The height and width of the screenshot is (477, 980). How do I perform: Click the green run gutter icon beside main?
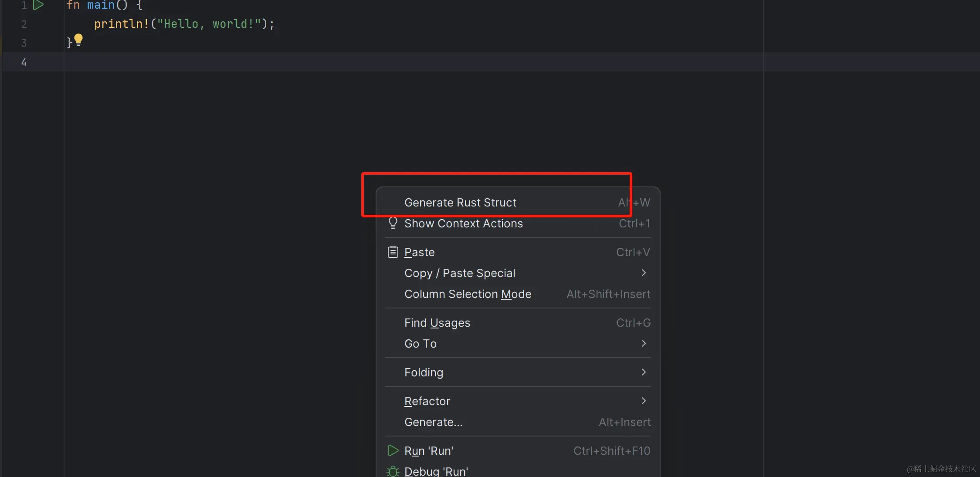(38, 5)
